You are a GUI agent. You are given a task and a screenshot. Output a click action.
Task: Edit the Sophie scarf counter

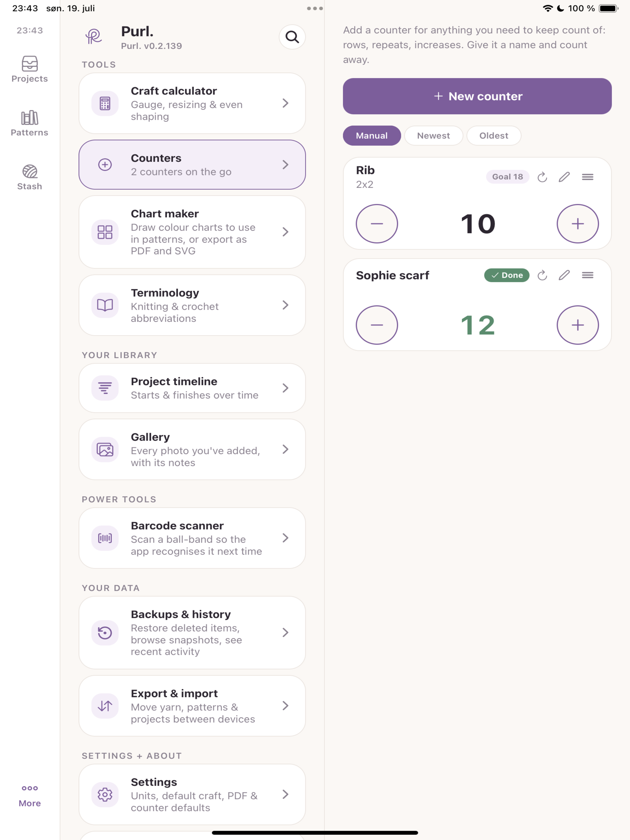[564, 275]
